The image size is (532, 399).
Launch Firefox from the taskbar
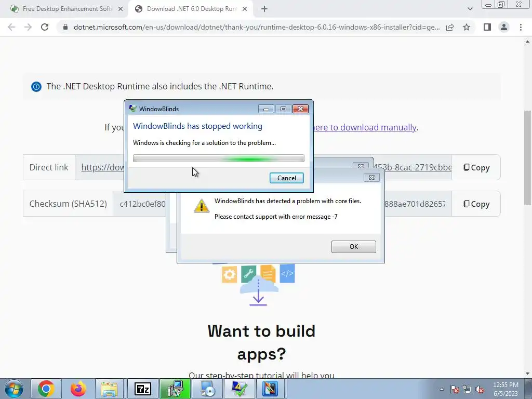click(x=78, y=389)
